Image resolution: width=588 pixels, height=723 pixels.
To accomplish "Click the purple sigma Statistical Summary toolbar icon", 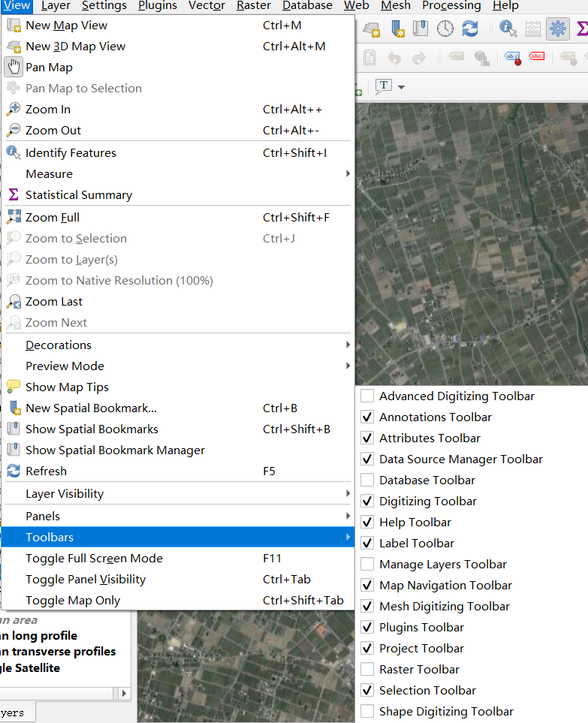I will click(582, 29).
